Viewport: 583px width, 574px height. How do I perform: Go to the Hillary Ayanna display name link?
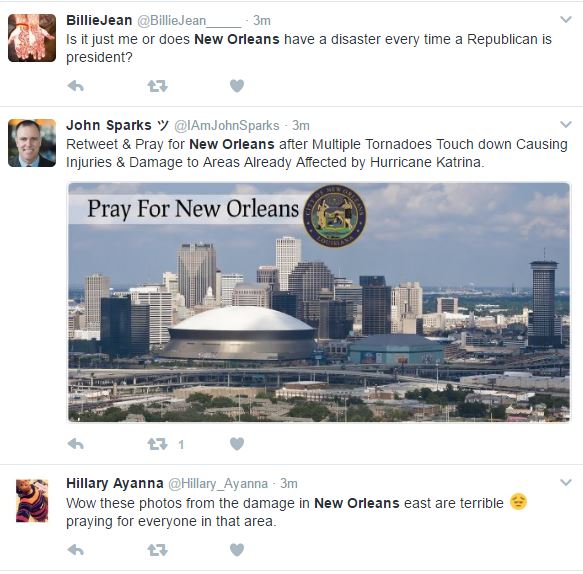[115, 483]
